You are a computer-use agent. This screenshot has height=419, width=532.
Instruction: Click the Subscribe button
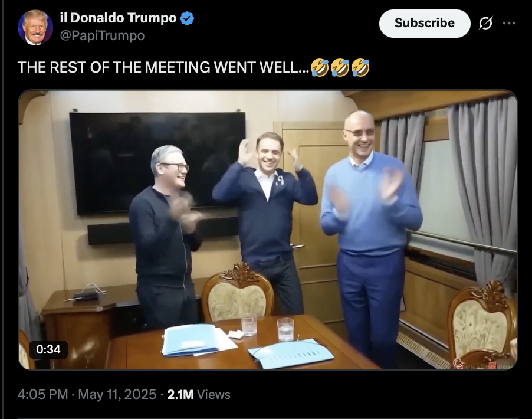425,23
